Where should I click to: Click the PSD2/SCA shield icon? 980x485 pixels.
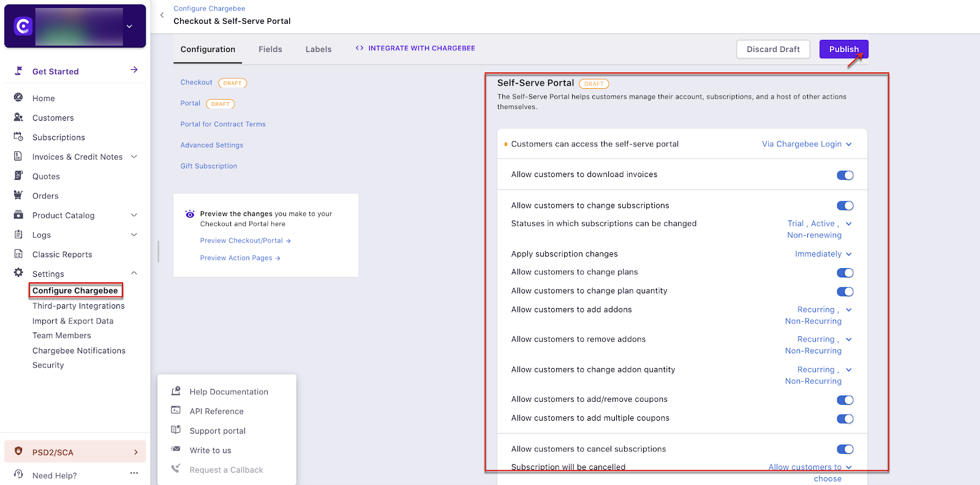click(18, 452)
